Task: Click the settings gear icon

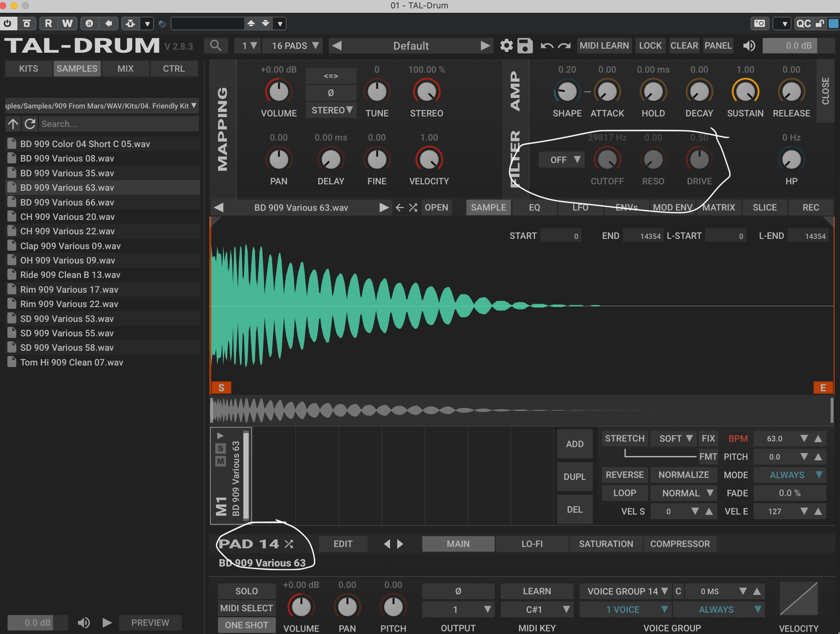Action: tap(506, 46)
